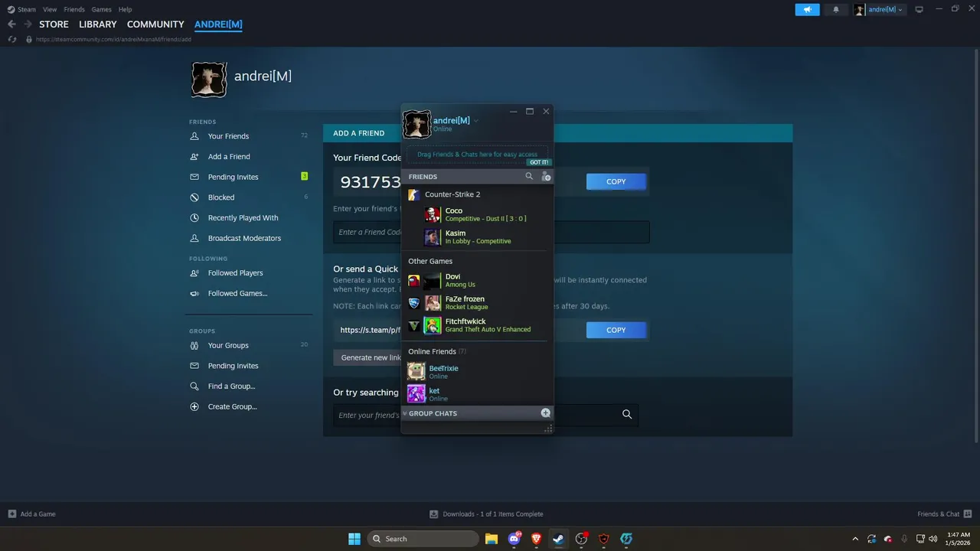Switch to Big Picture mode icon
Image resolution: width=980 pixels, height=551 pixels.
click(920, 9)
